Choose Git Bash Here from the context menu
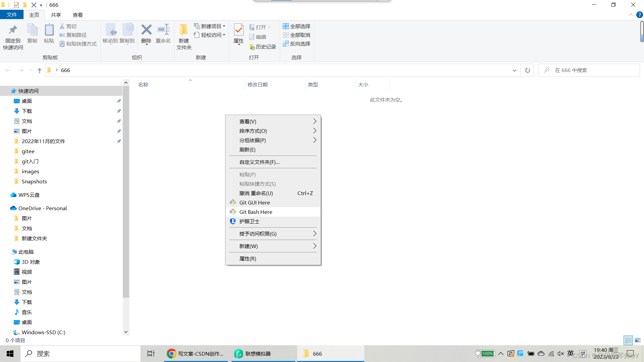The width and height of the screenshot is (644, 362). point(256,212)
